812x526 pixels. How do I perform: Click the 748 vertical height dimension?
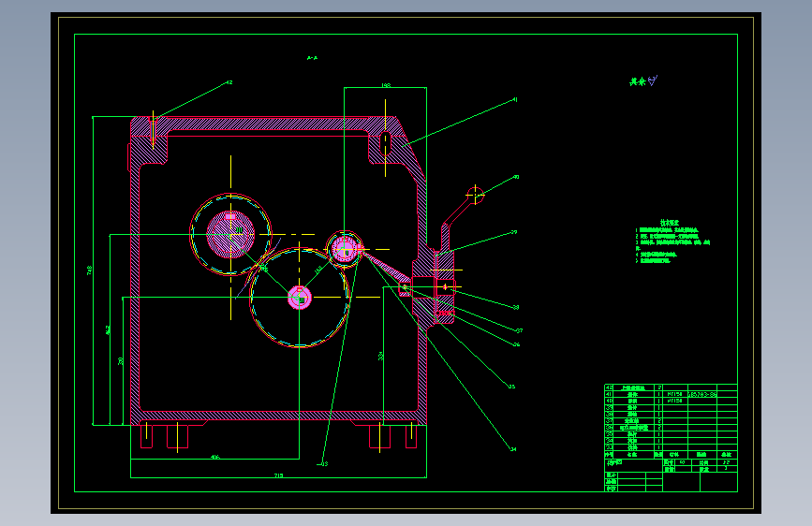(89, 270)
